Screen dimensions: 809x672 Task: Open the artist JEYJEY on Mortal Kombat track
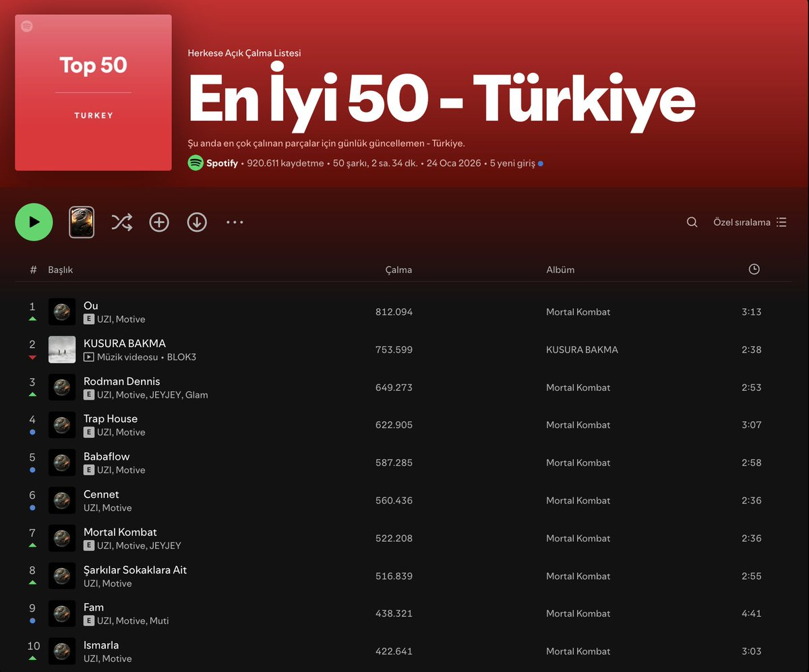click(166, 546)
